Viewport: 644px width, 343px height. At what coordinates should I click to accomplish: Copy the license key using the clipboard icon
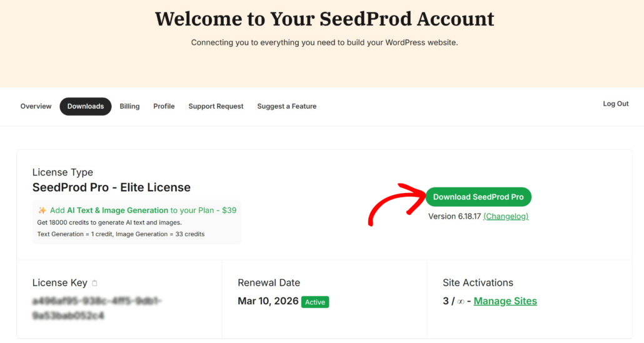(x=94, y=283)
